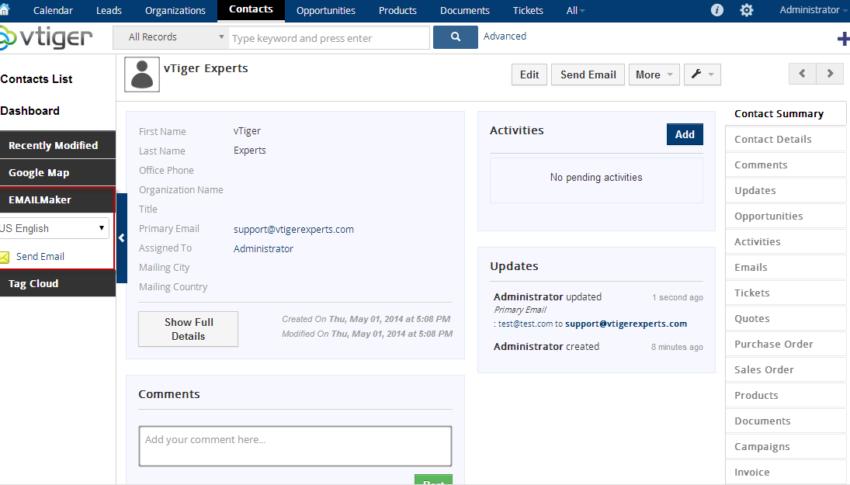This screenshot has height=485, width=850.
Task: Open Documents related tab on right
Action: click(x=785, y=421)
